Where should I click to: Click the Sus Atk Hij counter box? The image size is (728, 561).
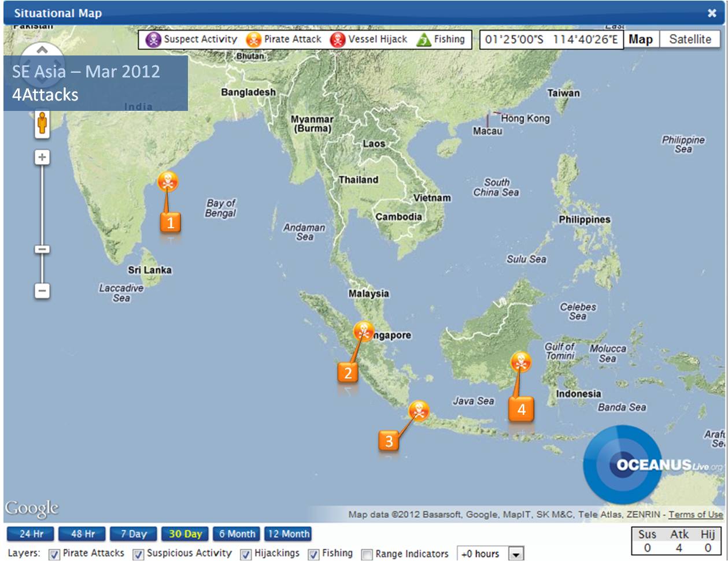click(676, 541)
